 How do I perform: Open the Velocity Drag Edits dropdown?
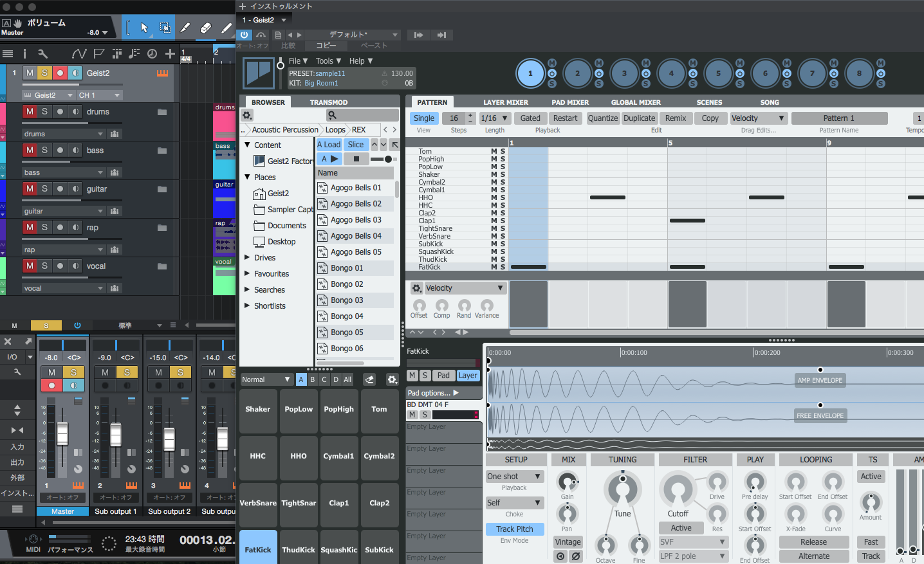[759, 118]
